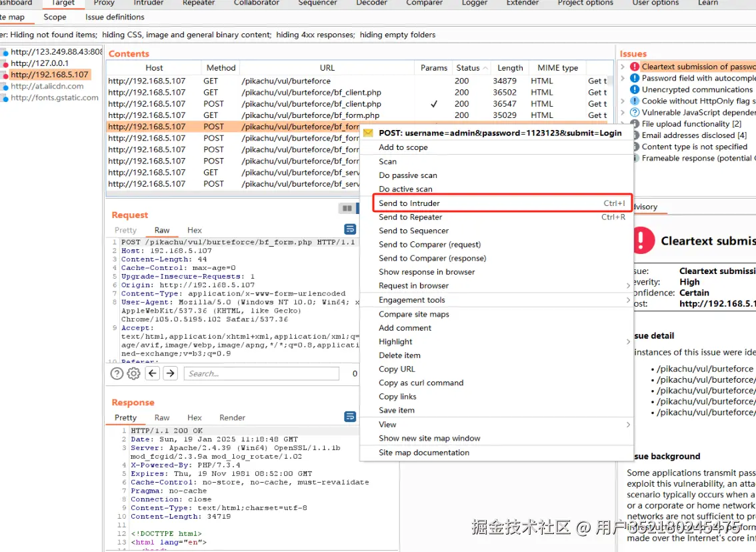Select the Cleartext submission red issue icon

point(635,67)
